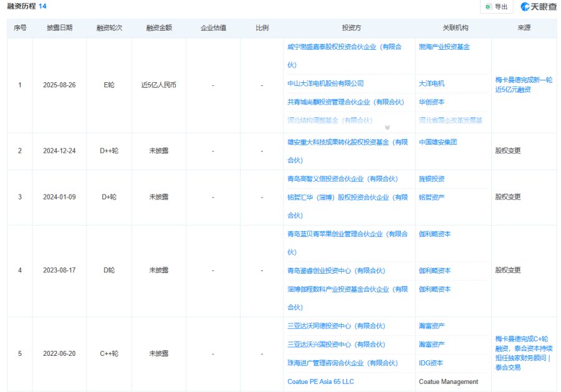561x392 pixels.
Task: Open 淄博伽程数科产业投资基金合伙企业 link
Action: click(x=347, y=298)
